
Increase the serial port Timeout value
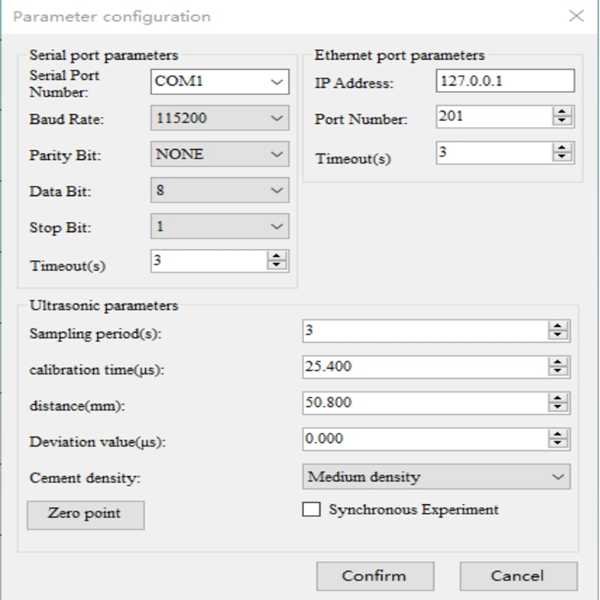[x=276, y=256]
